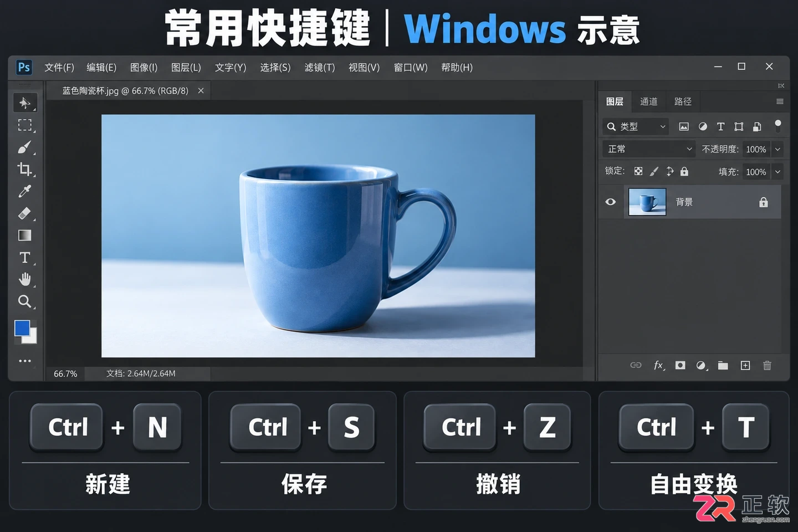Open the 滤镜(T) menu
Screen dimensions: 798x532
320,67
